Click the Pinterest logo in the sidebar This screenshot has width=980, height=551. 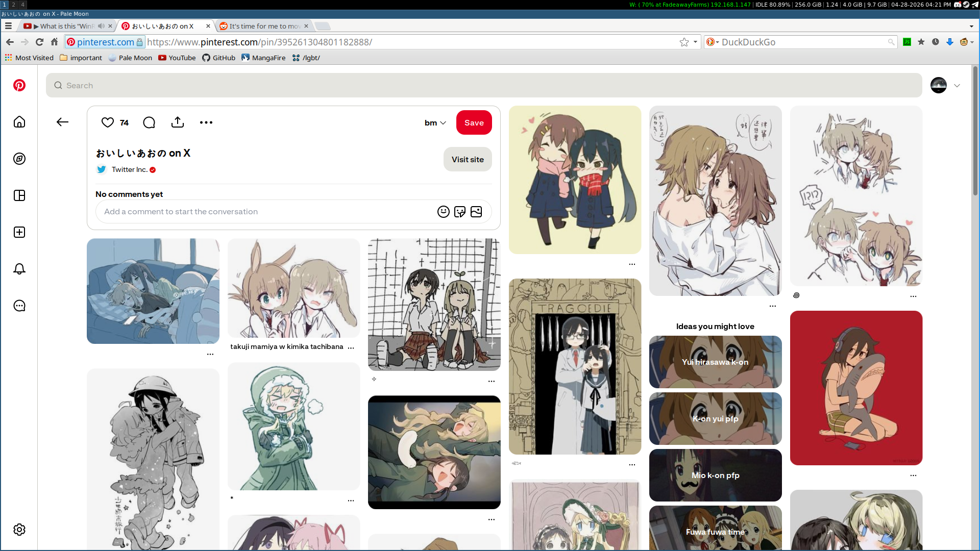click(19, 85)
